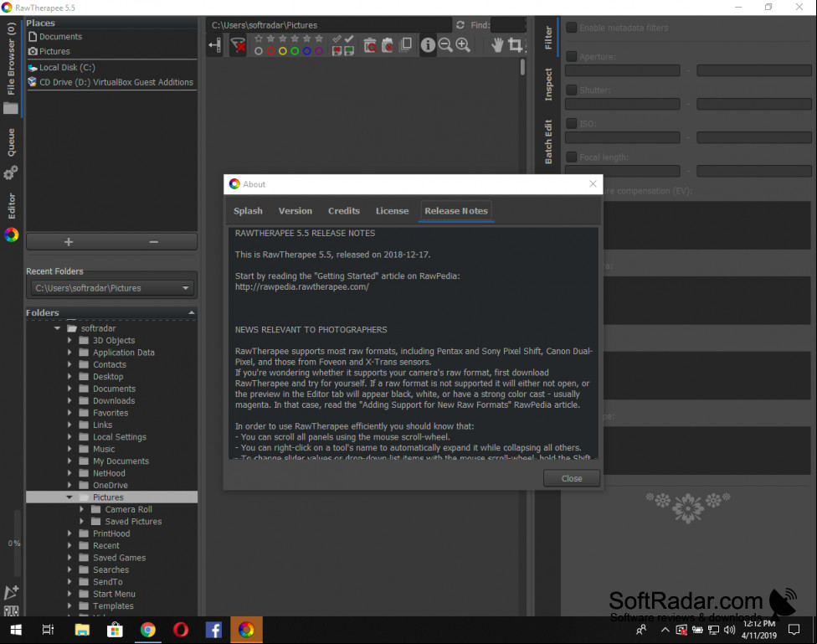Switch to License tab in About dialog
Image resolution: width=817 pixels, height=644 pixels.
point(393,211)
